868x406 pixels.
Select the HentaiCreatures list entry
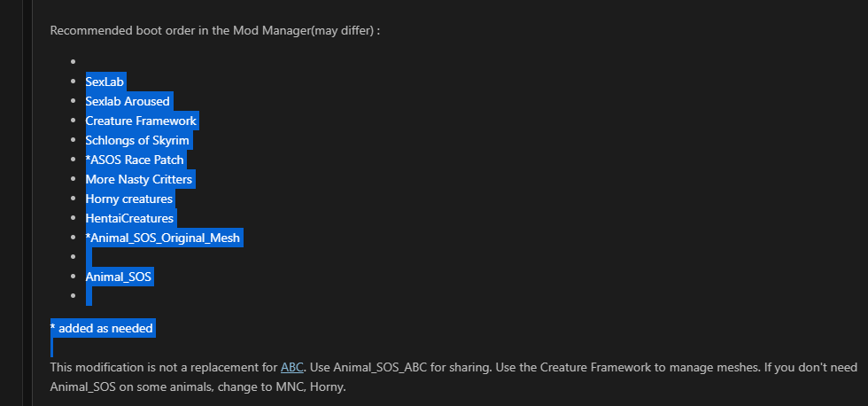click(129, 218)
